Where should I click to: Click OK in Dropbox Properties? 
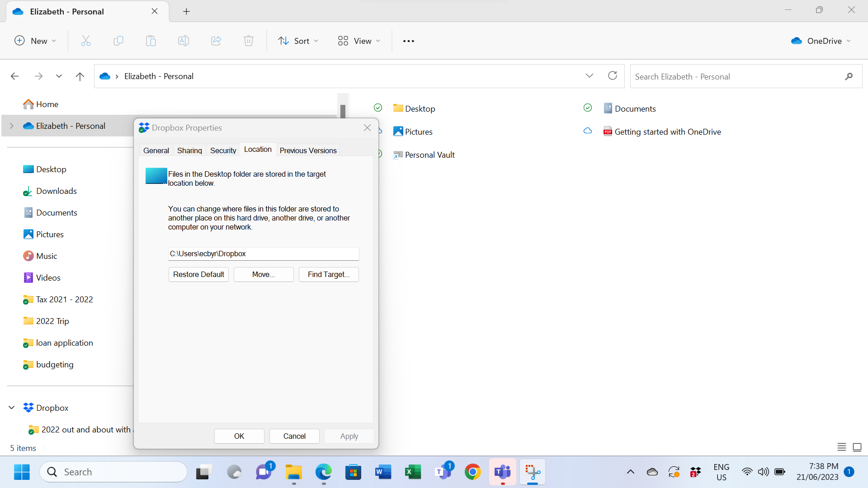[239, 436]
